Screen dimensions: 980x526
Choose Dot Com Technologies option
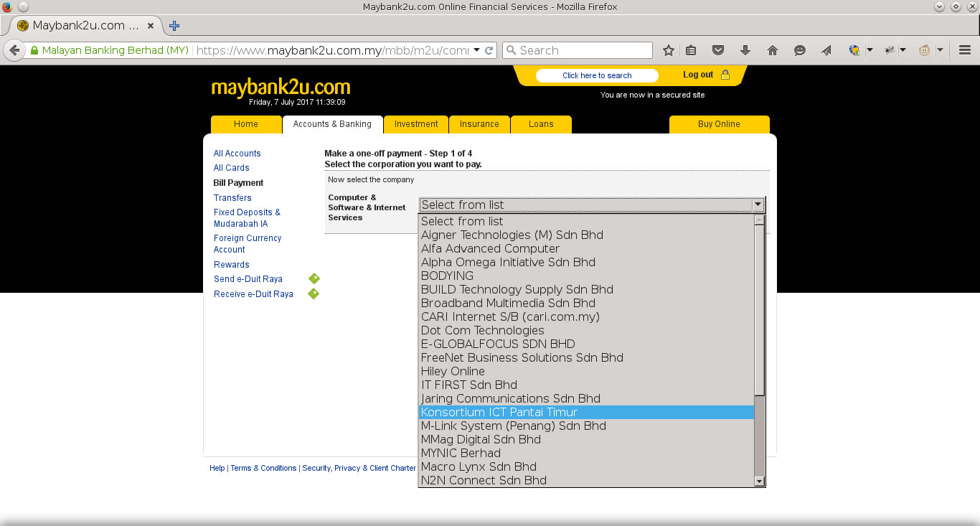(586, 331)
